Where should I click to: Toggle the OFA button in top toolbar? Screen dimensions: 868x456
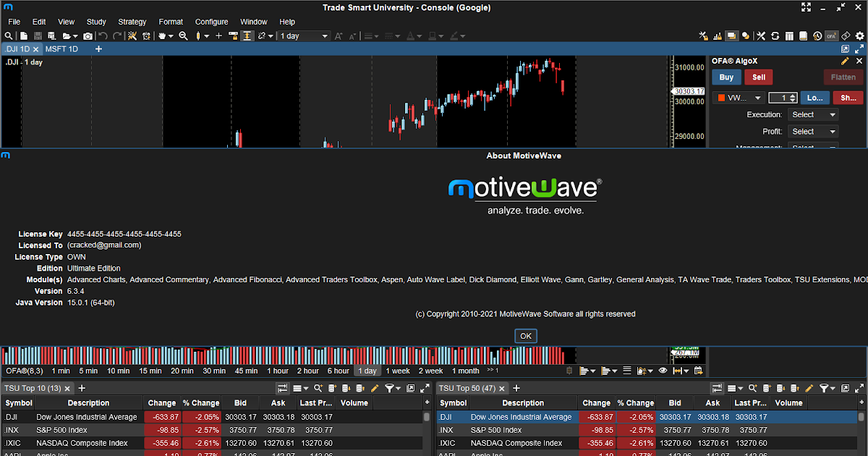point(832,35)
